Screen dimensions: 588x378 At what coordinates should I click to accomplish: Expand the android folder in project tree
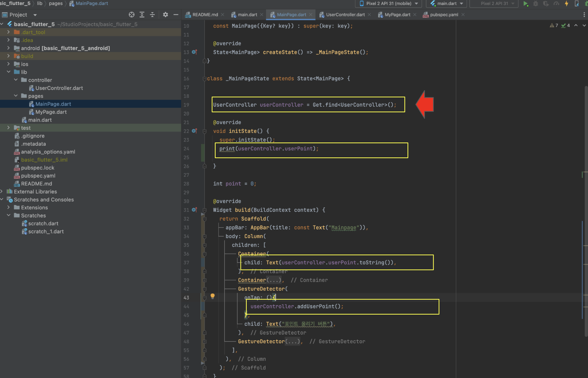pyautogui.click(x=8, y=48)
